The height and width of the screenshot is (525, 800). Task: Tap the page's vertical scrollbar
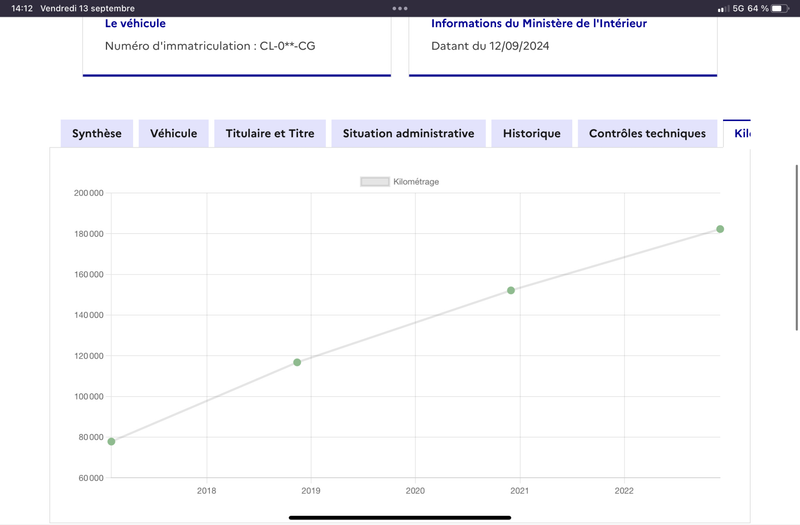(x=797, y=247)
